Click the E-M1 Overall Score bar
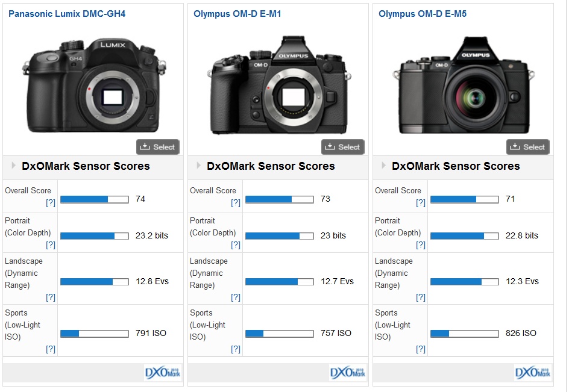Screen dimensions: 569x392 pos(280,199)
